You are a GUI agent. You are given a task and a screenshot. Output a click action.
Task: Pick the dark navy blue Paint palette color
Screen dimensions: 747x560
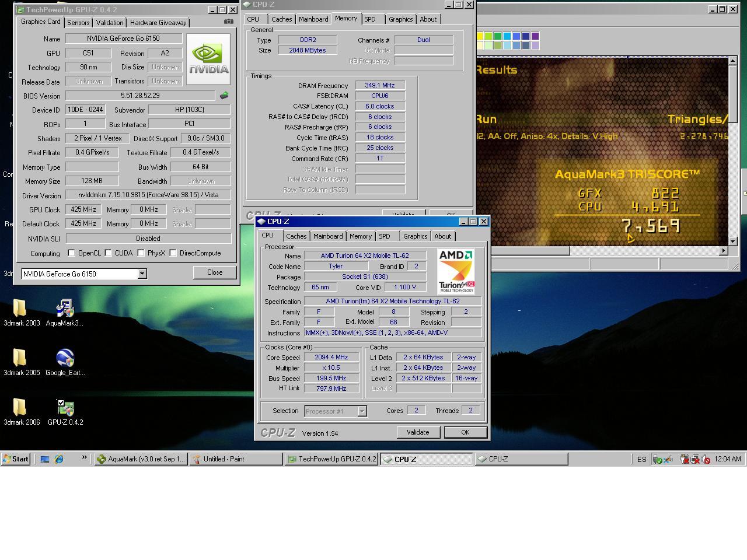coord(526,36)
